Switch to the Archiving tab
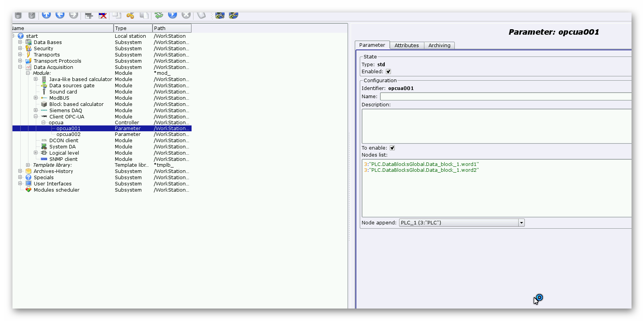Viewport: 644px width, 321px height. [439, 46]
